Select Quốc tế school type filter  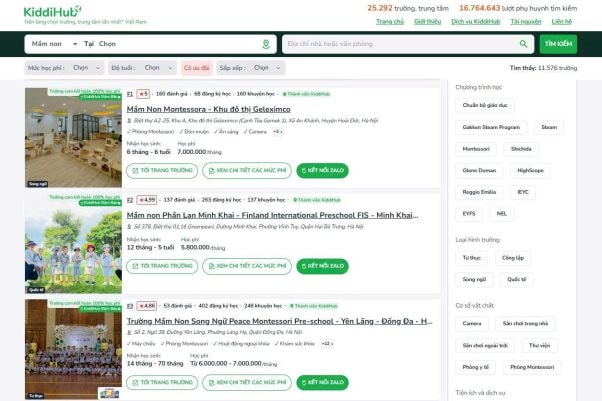pos(516,279)
